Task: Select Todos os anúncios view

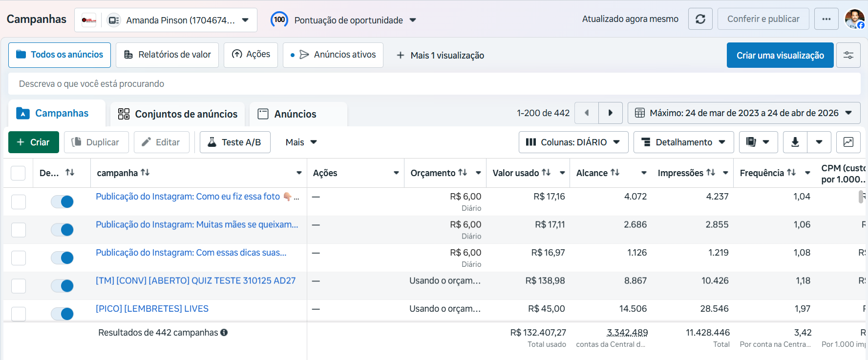Action: (60, 55)
